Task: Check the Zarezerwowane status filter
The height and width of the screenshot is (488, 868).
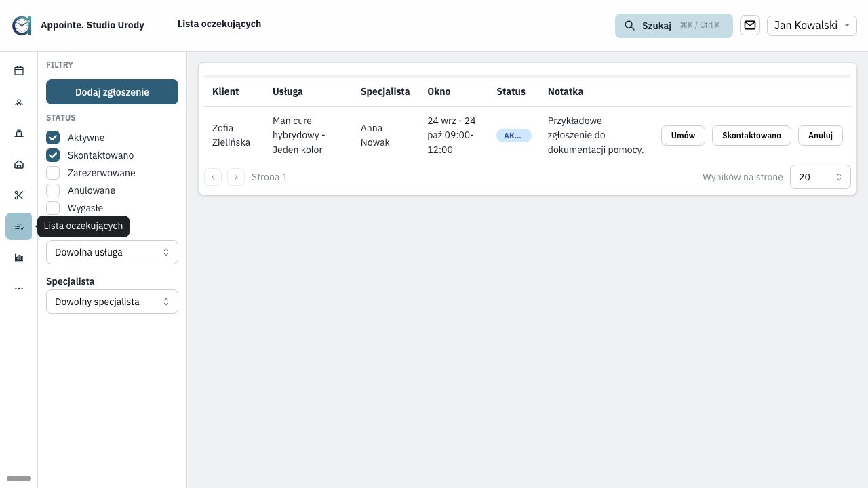Action: 53,173
